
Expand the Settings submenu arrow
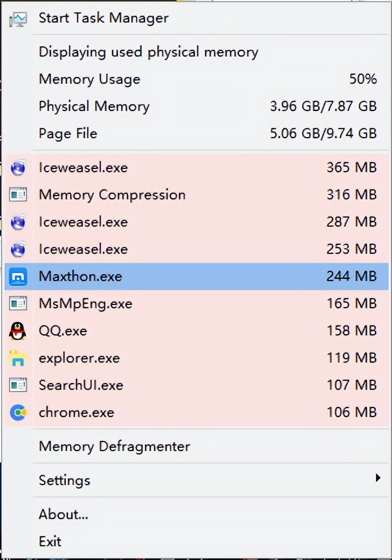click(378, 478)
